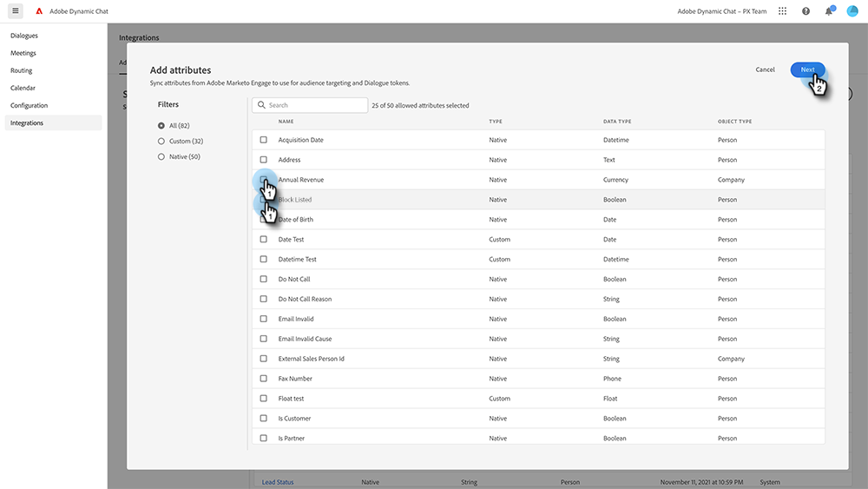
Task: Sort by the NAME column header
Action: click(x=286, y=122)
